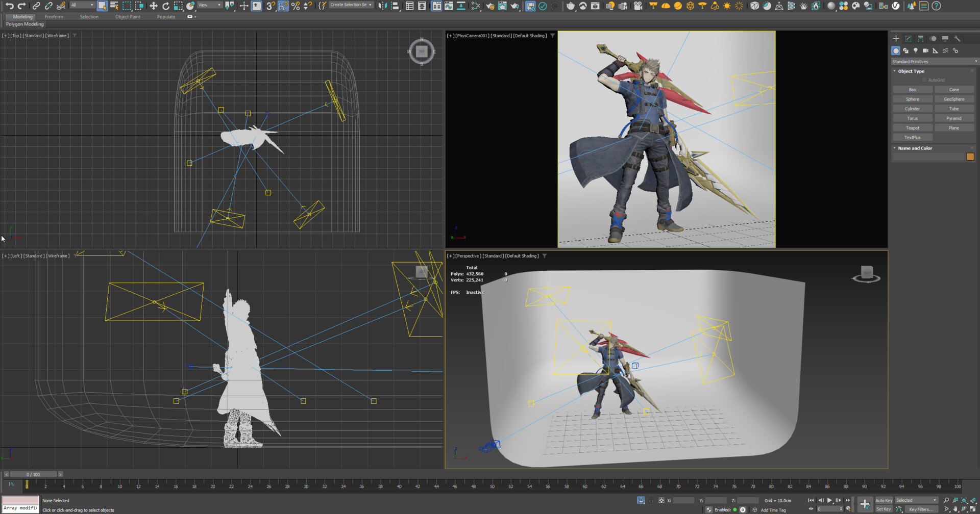Open the Object Paint ribbon tab

point(128,17)
